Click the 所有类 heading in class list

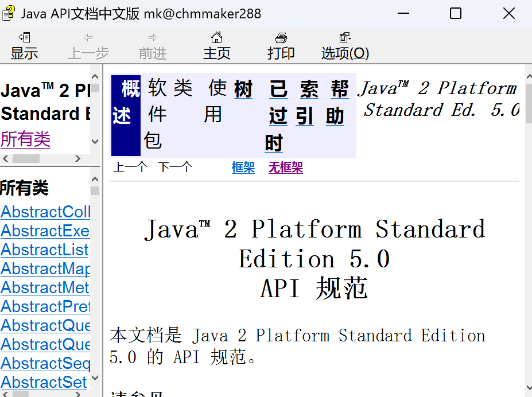coord(25,188)
